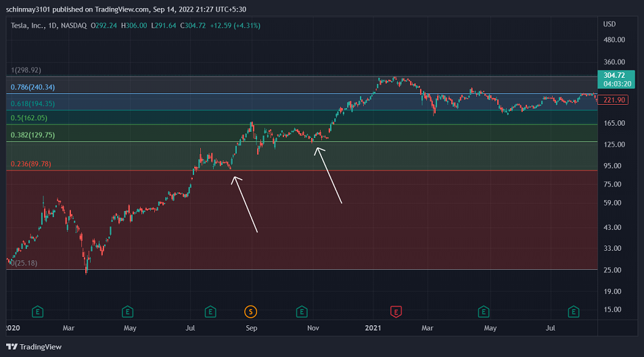Open the USD currency selector
Viewport: 644px width, 357px height.
point(609,24)
